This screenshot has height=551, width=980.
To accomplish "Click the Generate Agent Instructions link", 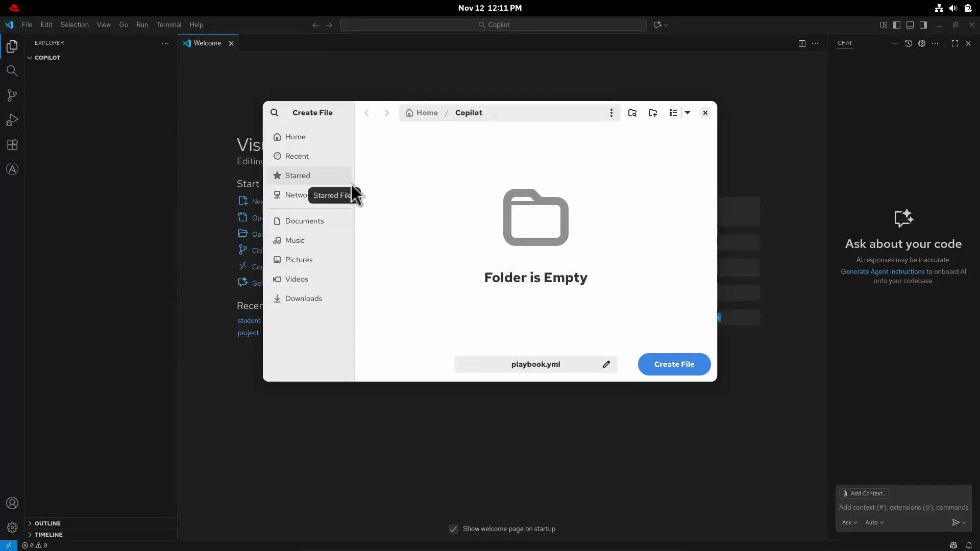I will pos(884,271).
